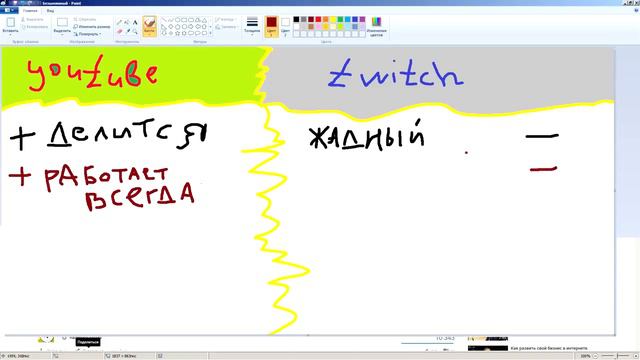Screen dimensions: 640x360
Task: Open Edit colors (Изменение цветов)
Action: point(376,27)
